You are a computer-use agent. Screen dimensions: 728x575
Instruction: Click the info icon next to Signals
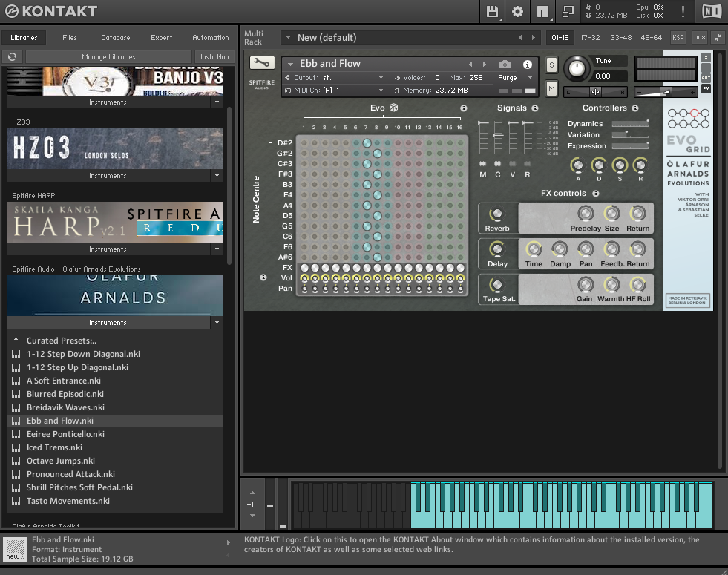pyautogui.click(x=535, y=108)
